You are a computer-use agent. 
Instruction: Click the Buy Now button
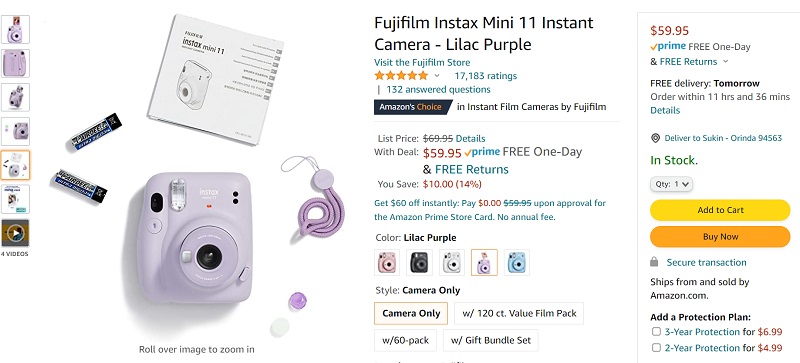[x=720, y=237]
